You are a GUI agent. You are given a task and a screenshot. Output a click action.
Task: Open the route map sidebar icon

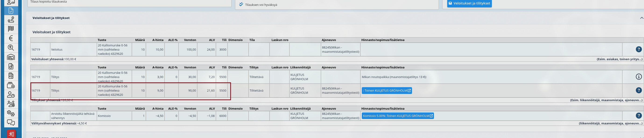pos(11,20)
